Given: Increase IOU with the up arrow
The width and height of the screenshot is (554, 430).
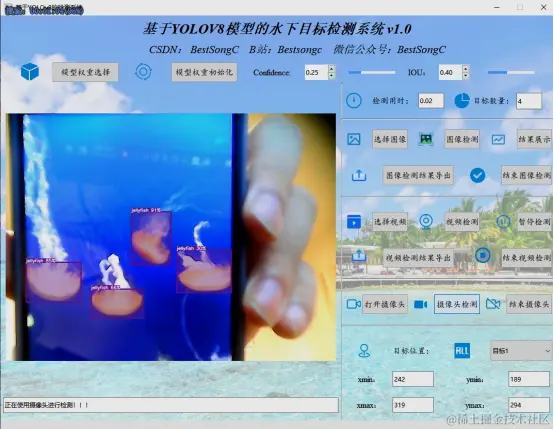Looking at the screenshot, I should point(465,69).
